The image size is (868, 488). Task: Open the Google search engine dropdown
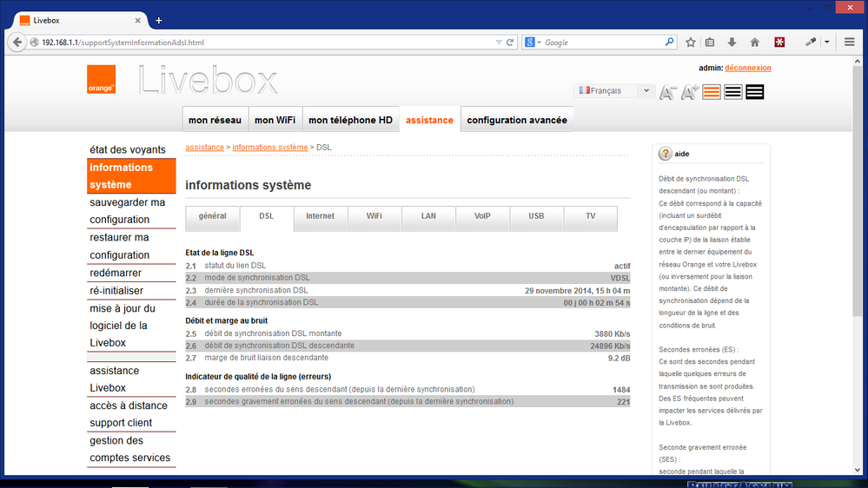pyautogui.click(x=532, y=42)
